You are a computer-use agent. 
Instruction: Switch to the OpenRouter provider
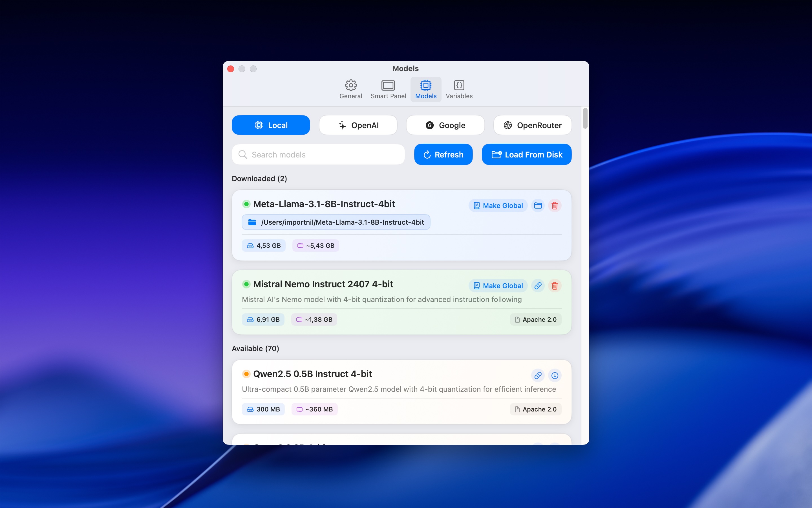click(533, 125)
